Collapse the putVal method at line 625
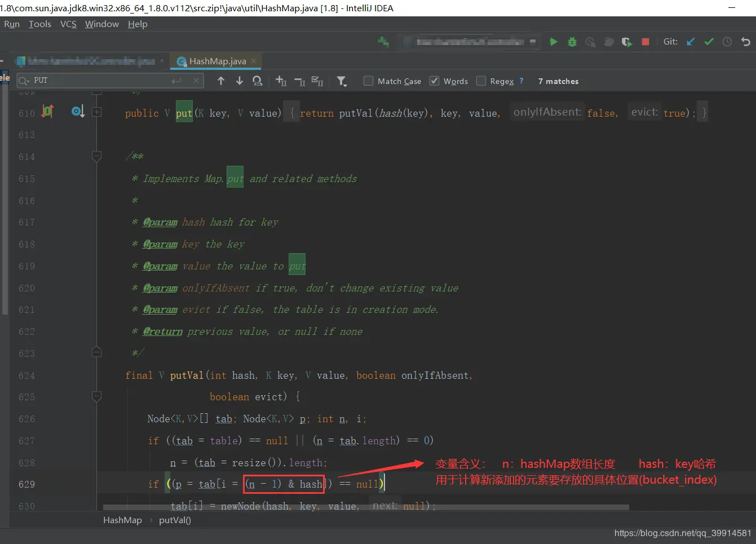The height and width of the screenshot is (544, 756). (96, 396)
